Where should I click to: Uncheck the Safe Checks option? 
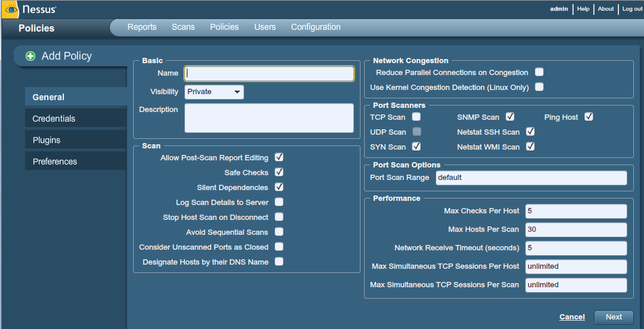click(x=279, y=172)
